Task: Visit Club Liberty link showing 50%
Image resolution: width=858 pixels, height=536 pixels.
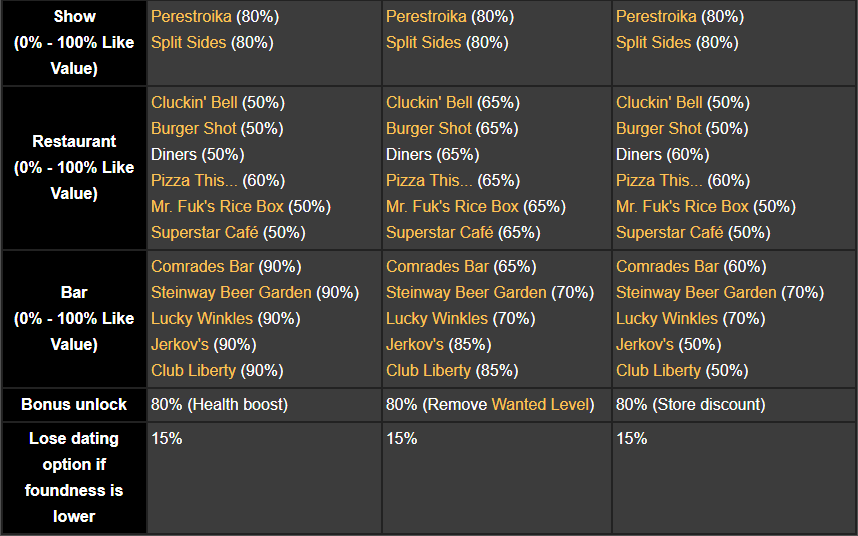Action: pos(658,371)
